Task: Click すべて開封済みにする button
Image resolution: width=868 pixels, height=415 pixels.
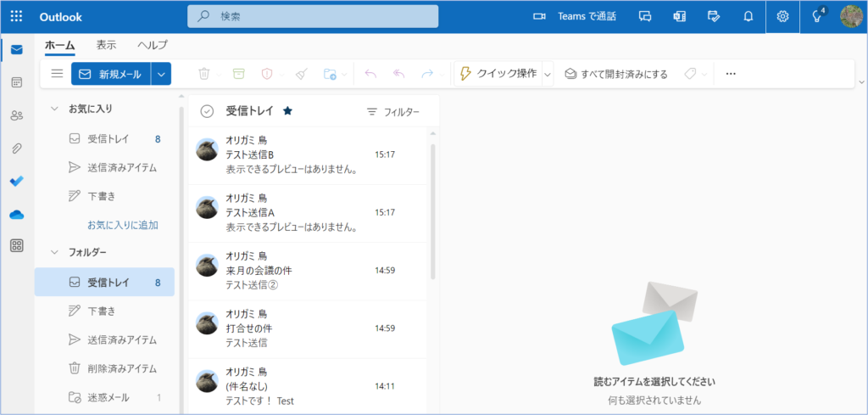Action: pyautogui.click(x=616, y=74)
